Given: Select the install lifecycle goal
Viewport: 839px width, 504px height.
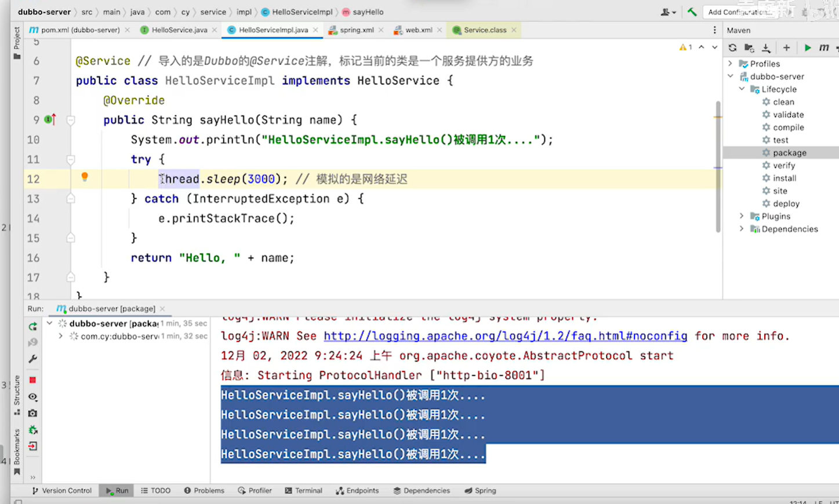Looking at the screenshot, I should point(784,178).
